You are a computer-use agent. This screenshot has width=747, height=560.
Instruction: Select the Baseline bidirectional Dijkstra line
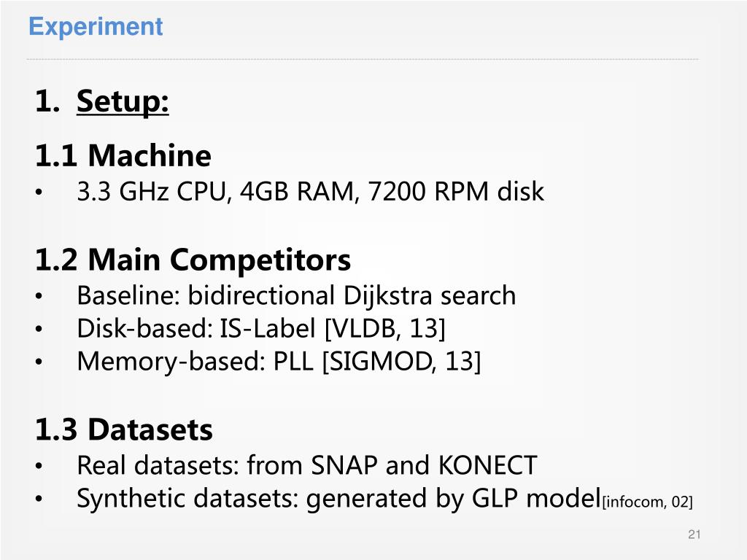tap(296, 295)
